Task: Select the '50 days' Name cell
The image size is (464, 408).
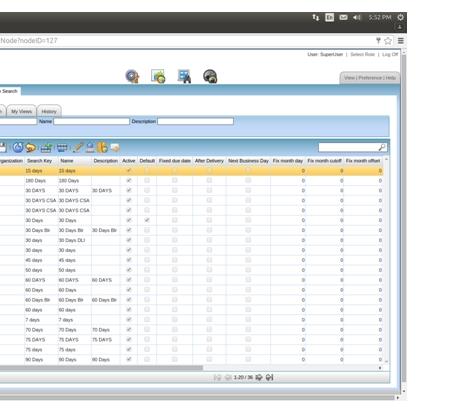Action: coord(75,270)
